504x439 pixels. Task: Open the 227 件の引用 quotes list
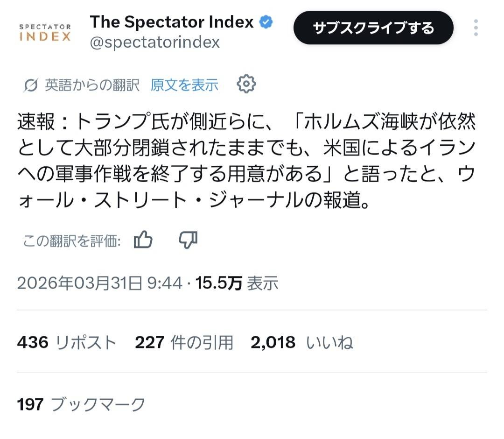(184, 343)
